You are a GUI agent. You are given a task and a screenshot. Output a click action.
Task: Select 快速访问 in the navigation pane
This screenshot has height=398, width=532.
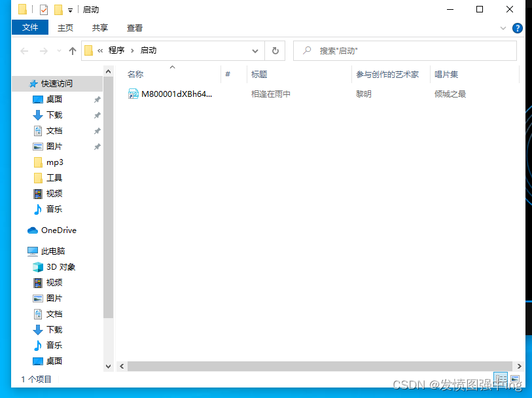(58, 84)
